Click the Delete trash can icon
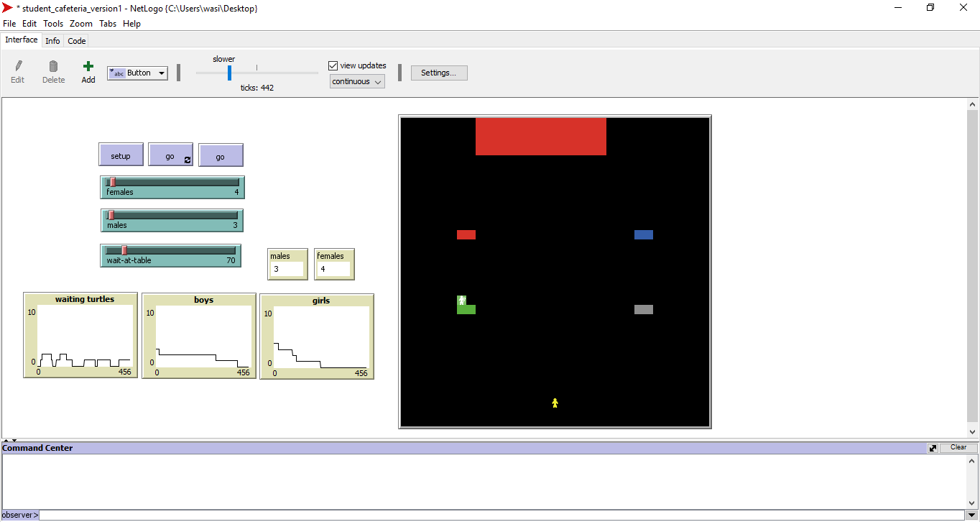The width and height of the screenshot is (980, 522). (x=53, y=66)
